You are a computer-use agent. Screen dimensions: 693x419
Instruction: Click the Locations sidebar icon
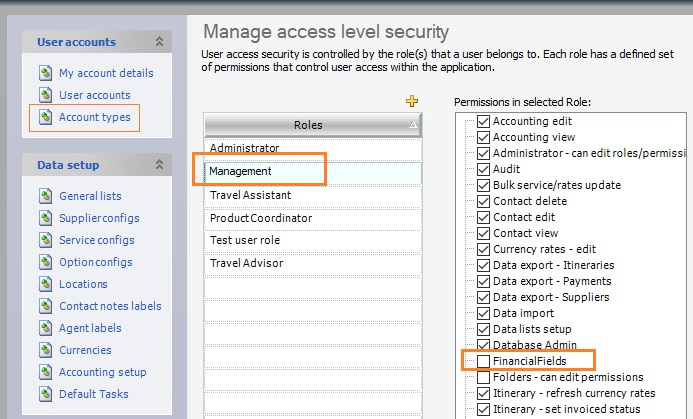click(x=45, y=284)
